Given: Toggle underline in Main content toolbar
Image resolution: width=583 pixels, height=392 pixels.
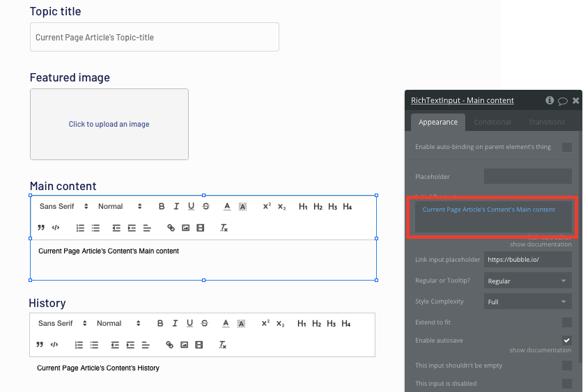Looking at the screenshot, I should point(191,206).
